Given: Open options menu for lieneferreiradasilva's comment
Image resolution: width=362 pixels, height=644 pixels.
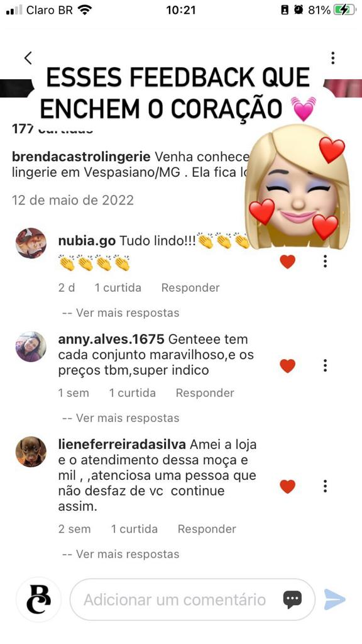Looking at the screenshot, I should coord(325,486).
